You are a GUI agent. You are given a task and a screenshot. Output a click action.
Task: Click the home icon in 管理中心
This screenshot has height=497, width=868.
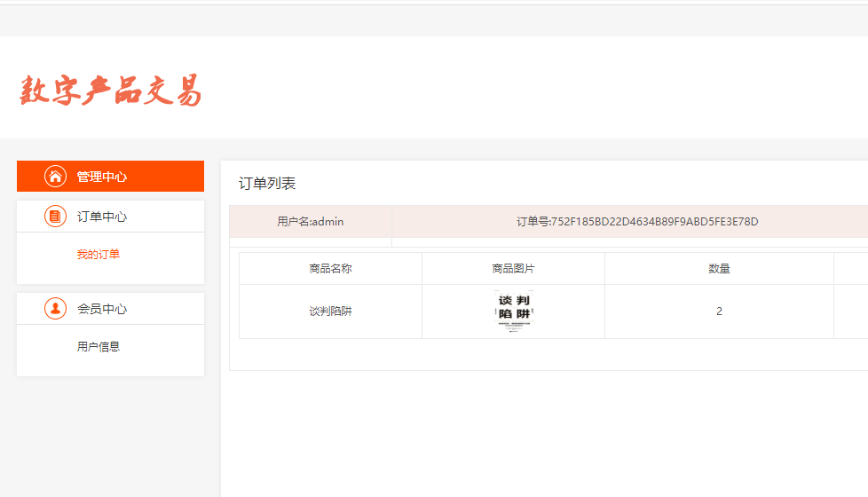[x=55, y=177]
